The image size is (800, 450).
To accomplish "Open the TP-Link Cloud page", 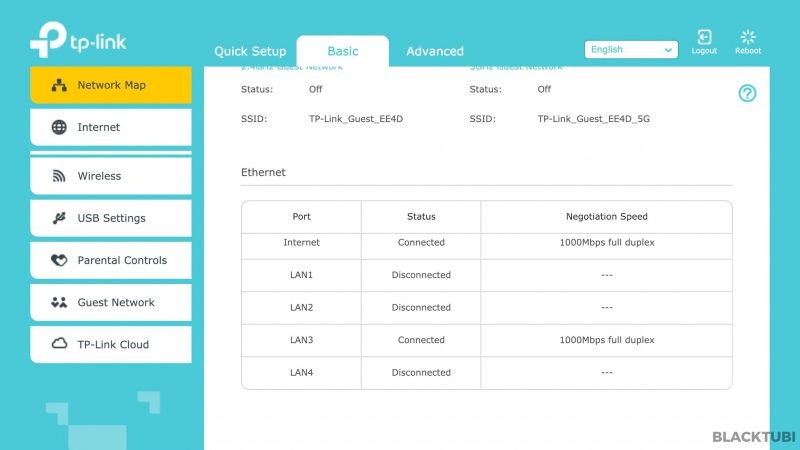I will pyautogui.click(x=111, y=344).
